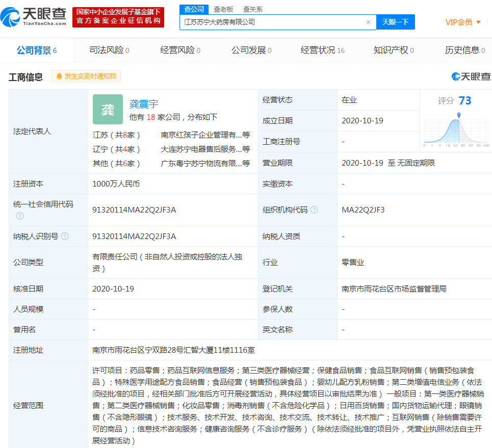Click the 天眼一下 search button

pyautogui.click(x=395, y=22)
